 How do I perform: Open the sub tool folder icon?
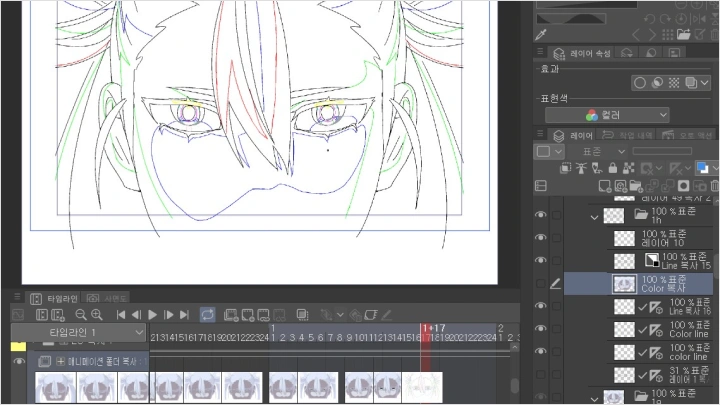pyautogui.click(x=683, y=34)
